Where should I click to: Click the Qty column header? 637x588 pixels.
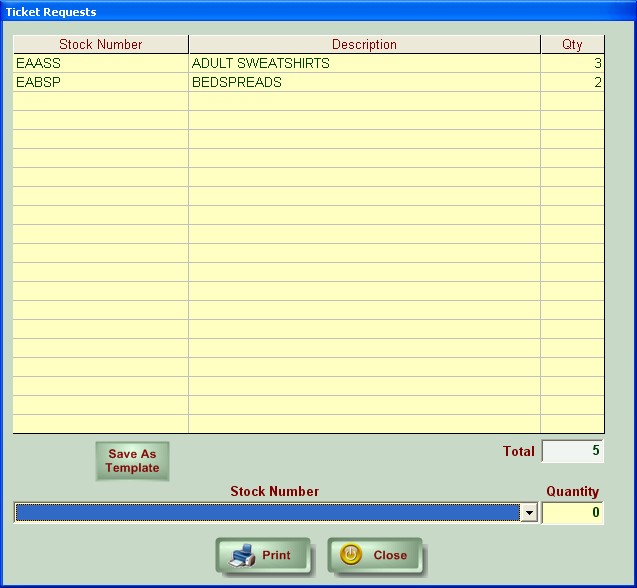tap(572, 44)
